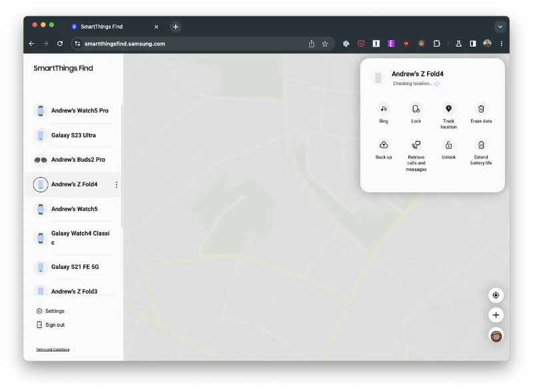
Task: Open Terms and Conditions link
Action: (53, 349)
